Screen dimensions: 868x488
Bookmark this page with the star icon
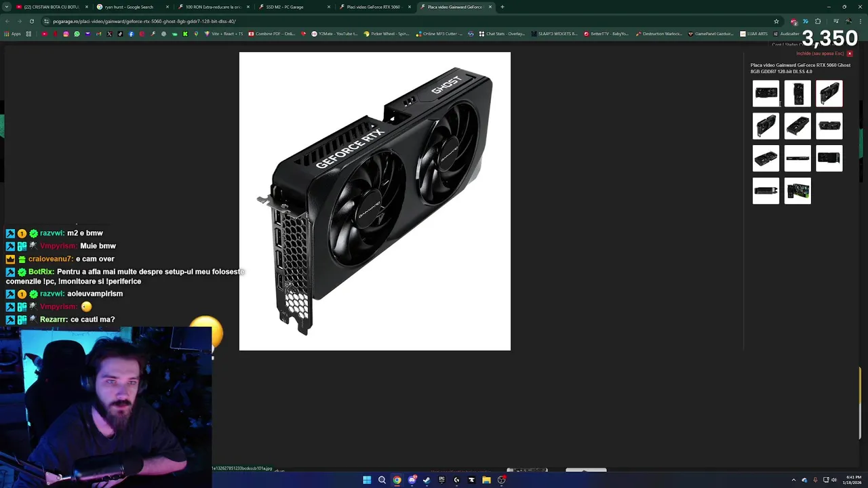(x=776, y=21)
